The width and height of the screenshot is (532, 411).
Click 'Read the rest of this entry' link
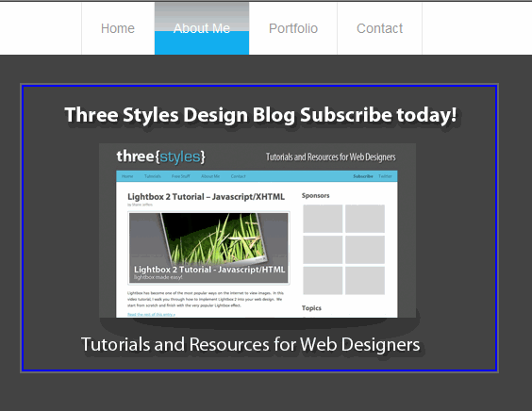(151, 315)
